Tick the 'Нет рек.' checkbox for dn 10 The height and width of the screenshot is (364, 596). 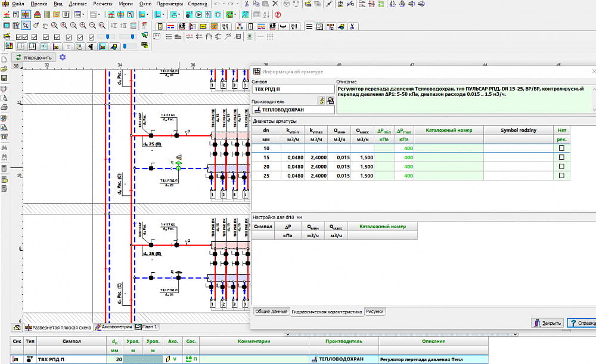coord(561,148)
